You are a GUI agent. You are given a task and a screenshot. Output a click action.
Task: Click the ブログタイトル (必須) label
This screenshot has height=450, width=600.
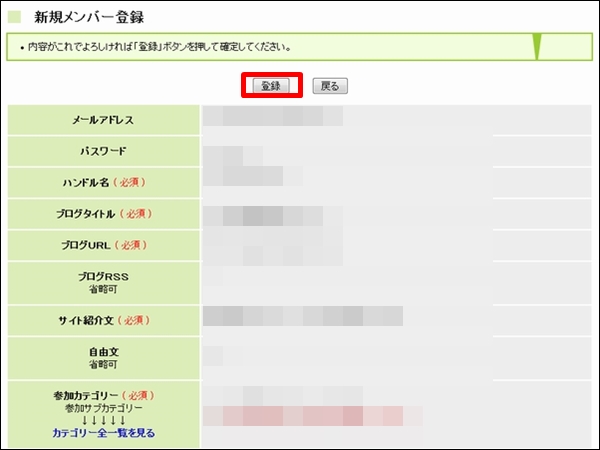[104, 214]
